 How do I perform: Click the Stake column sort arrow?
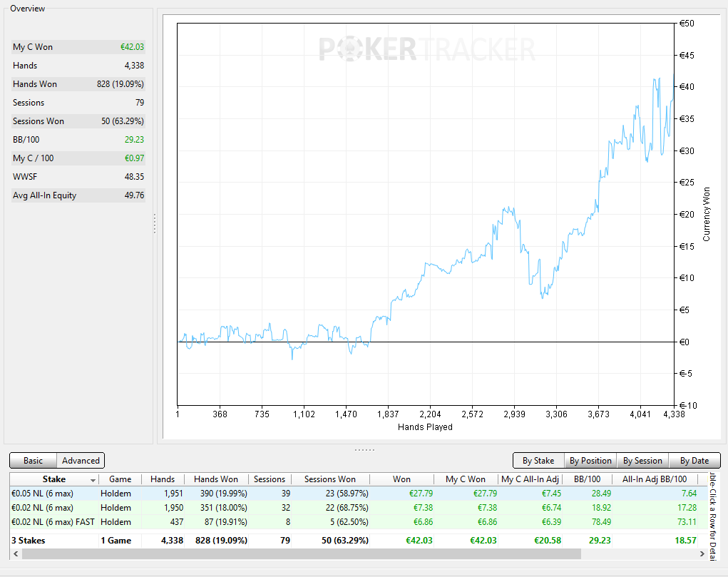pos(93,480)
